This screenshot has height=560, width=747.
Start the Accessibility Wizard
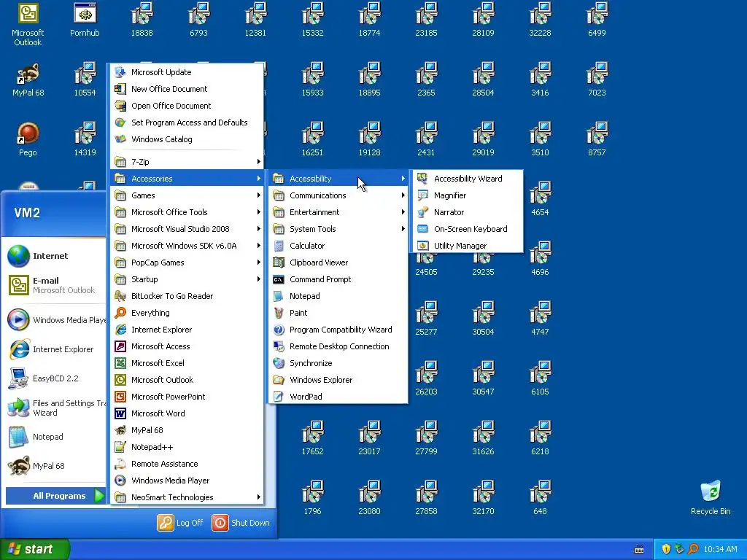click(468, 179)
